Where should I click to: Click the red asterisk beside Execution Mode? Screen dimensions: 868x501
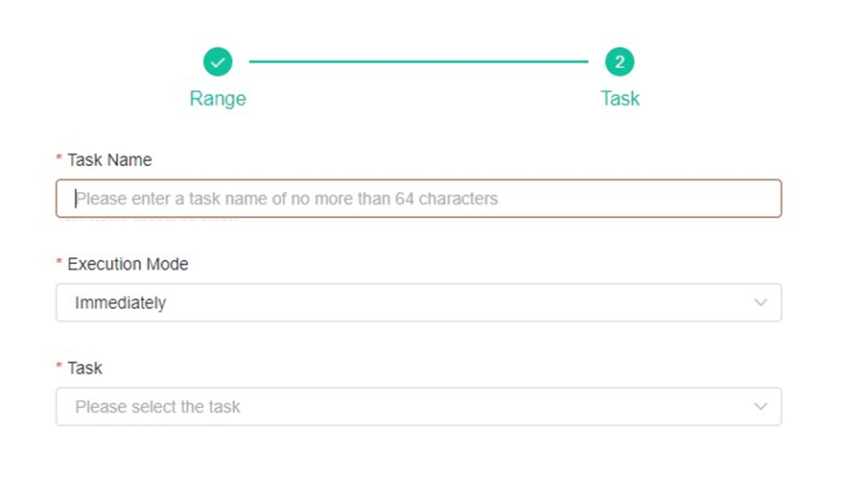click(x=59, y=264)
